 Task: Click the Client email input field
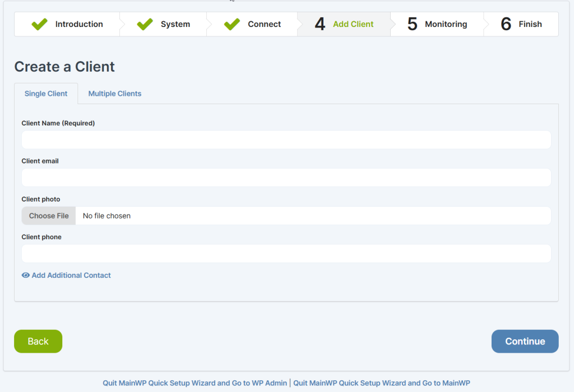tap(286, 178)
